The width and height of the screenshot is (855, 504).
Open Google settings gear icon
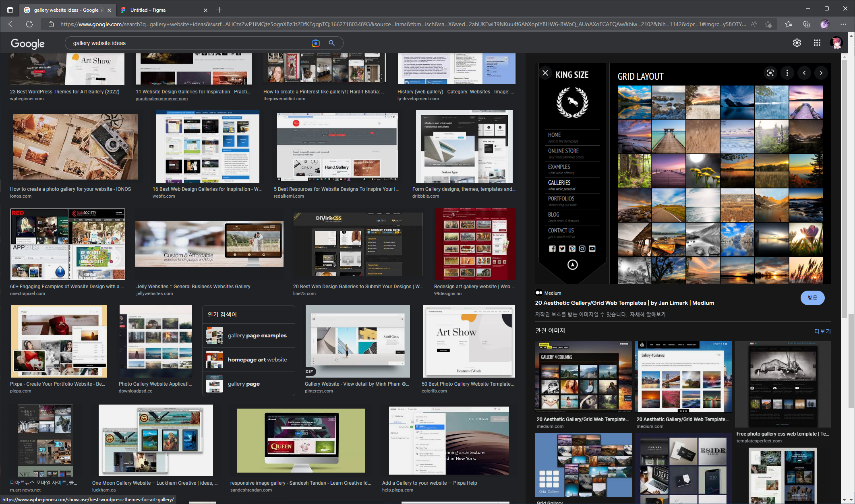797,43
